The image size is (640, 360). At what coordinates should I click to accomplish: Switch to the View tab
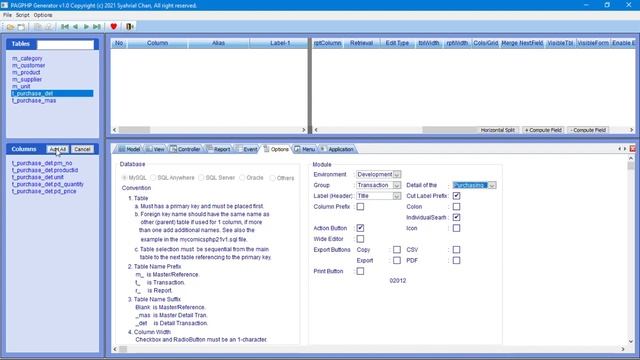coord(155,149)
